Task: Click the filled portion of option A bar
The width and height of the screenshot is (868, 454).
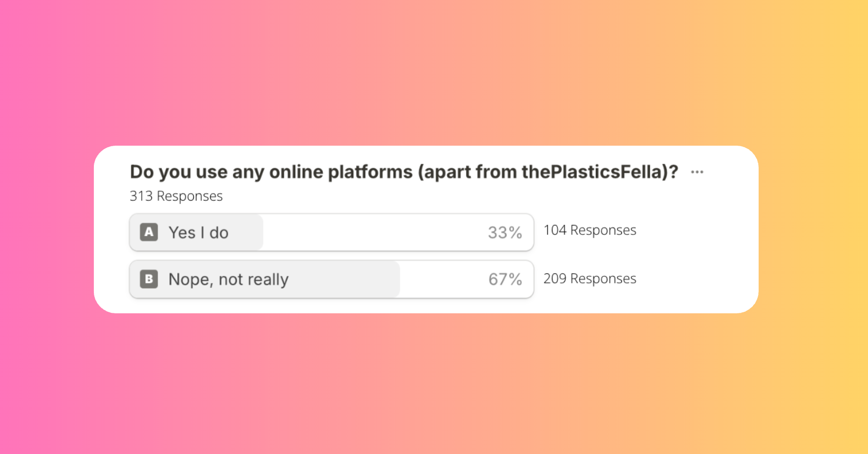Action: (196, 232)
